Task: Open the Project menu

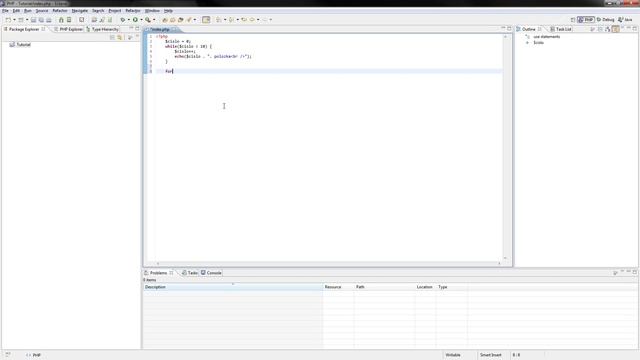Action: click(115, 11)
